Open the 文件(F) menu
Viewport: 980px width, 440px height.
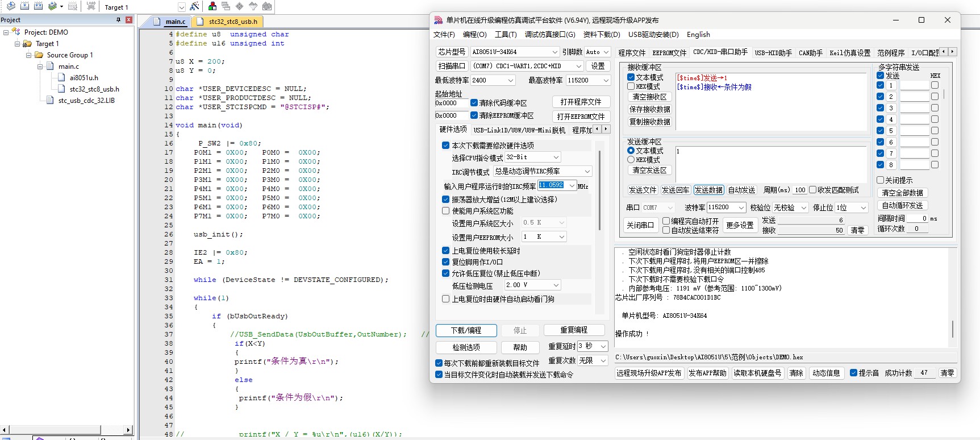[444, 35]
